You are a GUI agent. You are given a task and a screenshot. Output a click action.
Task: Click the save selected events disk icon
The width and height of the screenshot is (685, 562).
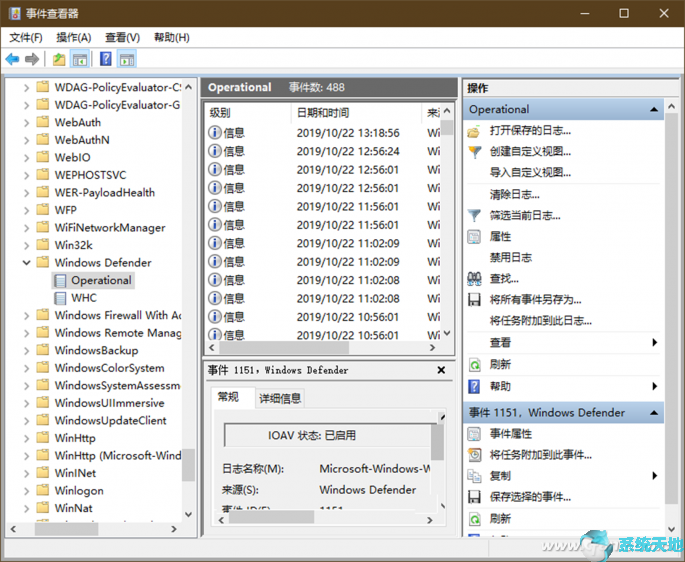474,497
